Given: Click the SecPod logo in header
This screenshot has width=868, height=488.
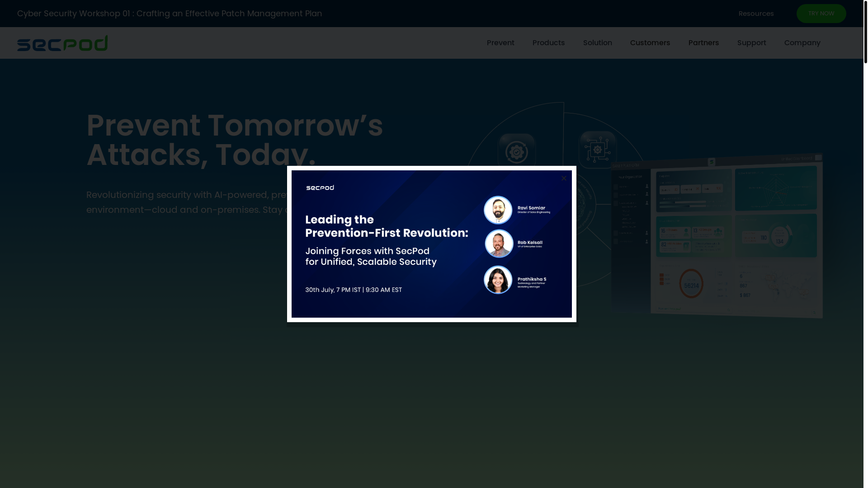Looking at the screenshot, I should [x=62, y=43].
